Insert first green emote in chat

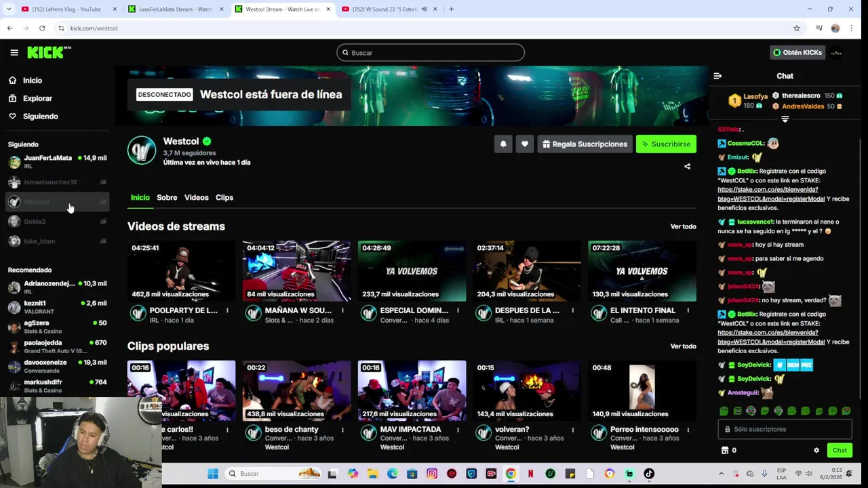(724, 411)
